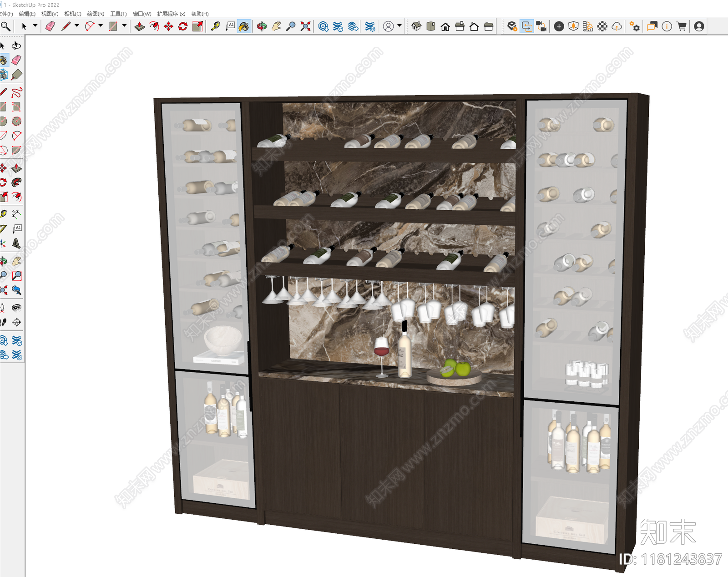Select the 3D Text tool in left toolbar

click(17, 243)
